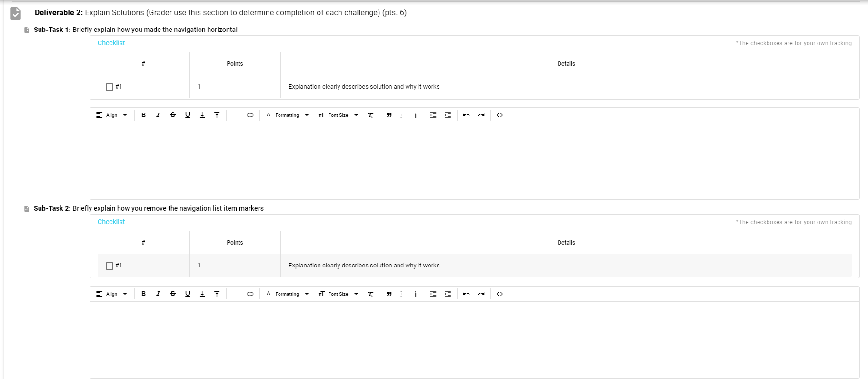Click the small document icon beside Sub-Task 2
Image resolution: width=868 pixels, height=379 pixels.
[x=27, y=209]
